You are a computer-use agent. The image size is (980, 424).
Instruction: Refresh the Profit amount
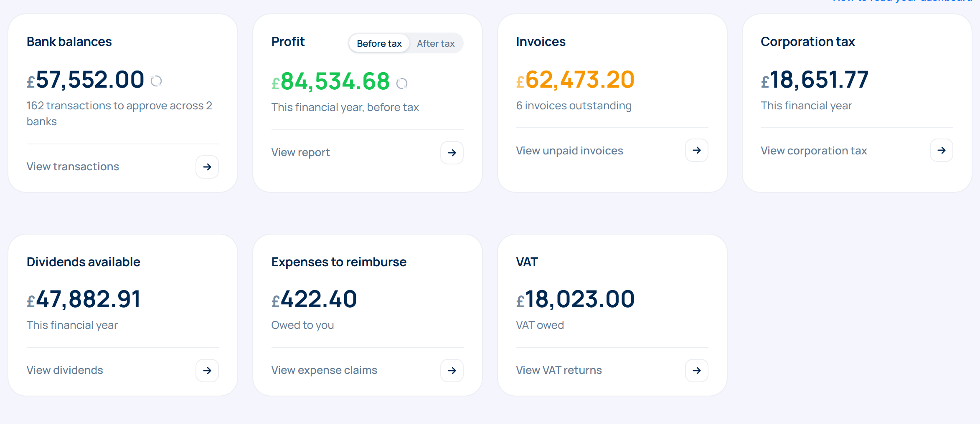(x=402, y=83)
